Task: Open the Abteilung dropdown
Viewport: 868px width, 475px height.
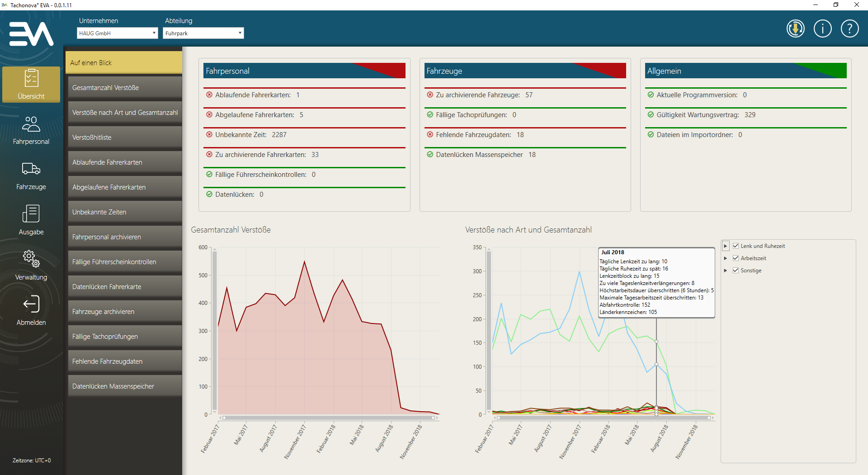Action: (203, 33)
